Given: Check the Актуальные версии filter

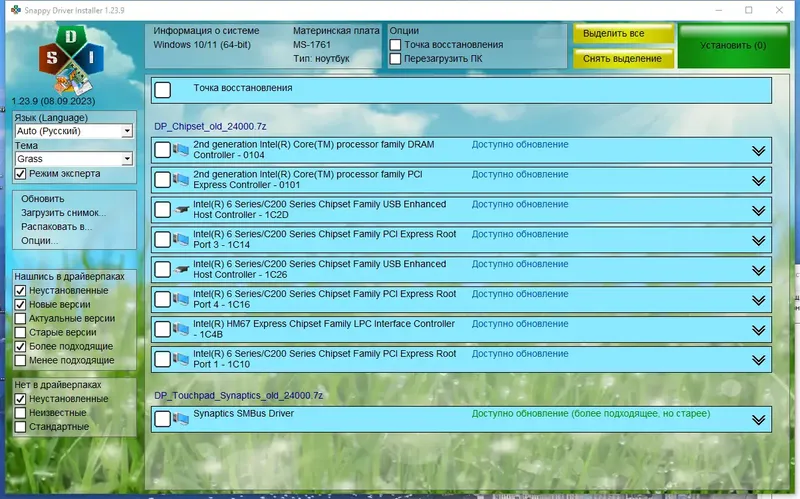Looking at the screenshot, I should click(20, 318).
